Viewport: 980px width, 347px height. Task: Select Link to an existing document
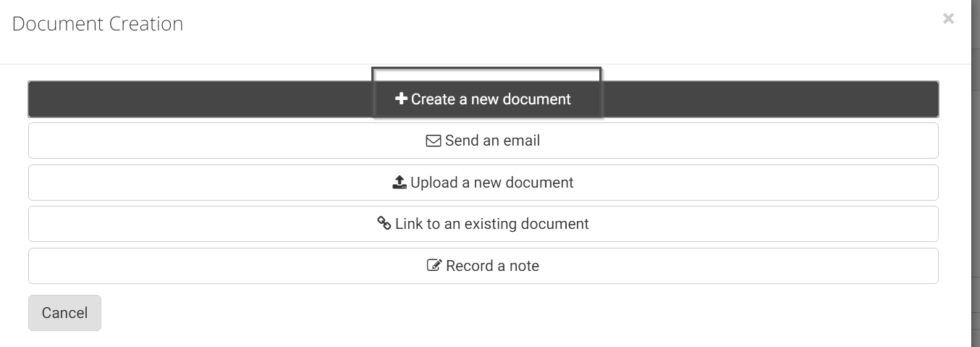[483, 224]
